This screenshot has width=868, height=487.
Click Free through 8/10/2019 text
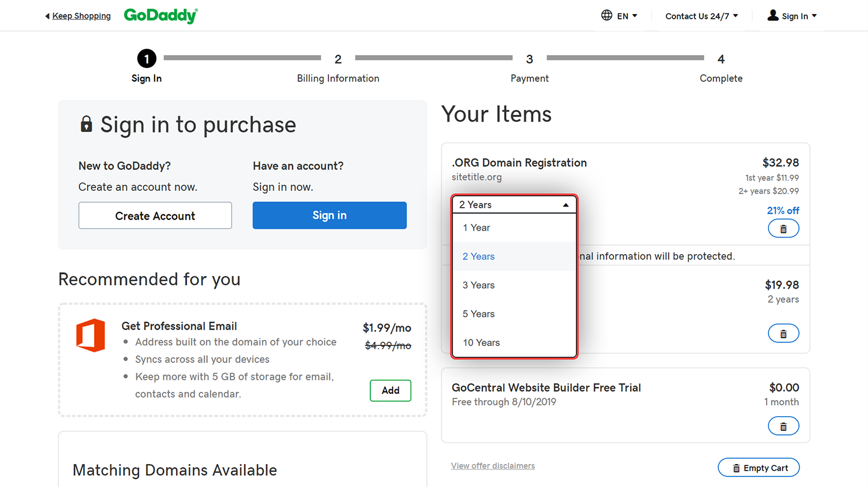[x=504, y=402]
